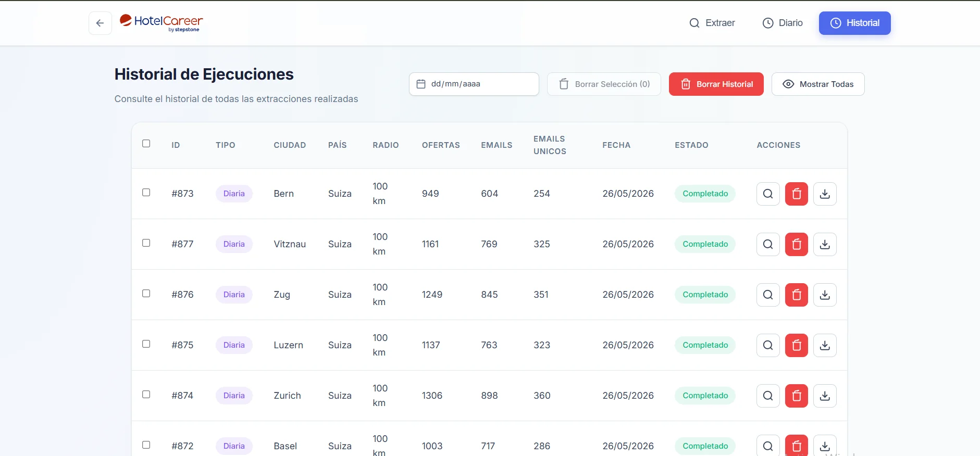This screenshot has width=980, height=456.
Task: Click the Completado status of row #874
Action: (x=705, y=396)
